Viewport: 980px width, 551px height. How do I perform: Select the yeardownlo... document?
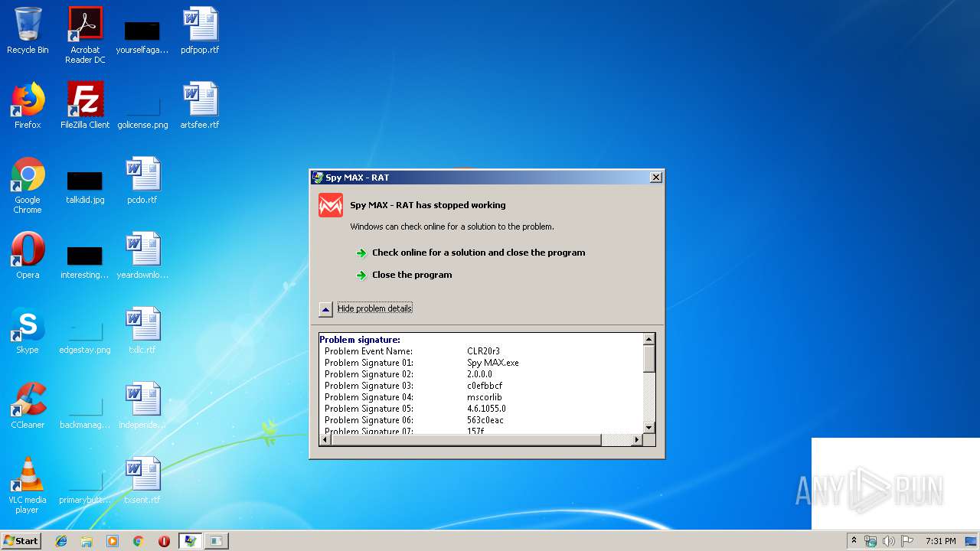tap(142, 256)
